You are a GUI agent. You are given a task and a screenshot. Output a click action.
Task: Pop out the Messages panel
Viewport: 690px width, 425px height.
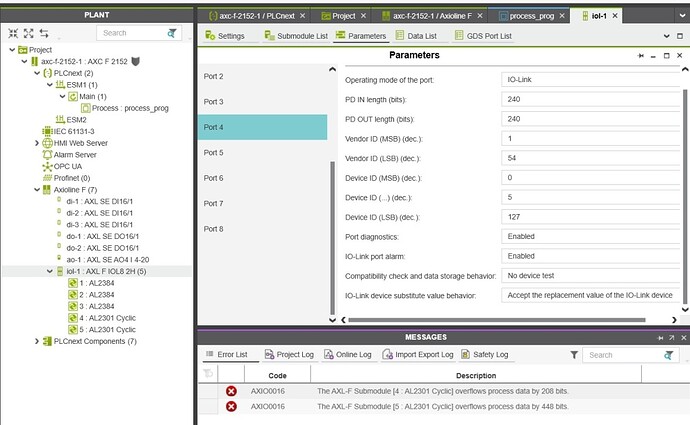pos(672,337)
